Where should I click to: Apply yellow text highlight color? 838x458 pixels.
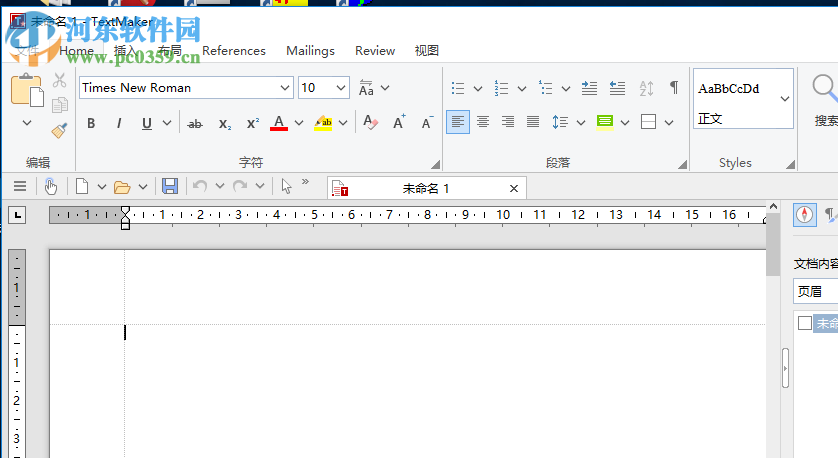click(323, 123)
